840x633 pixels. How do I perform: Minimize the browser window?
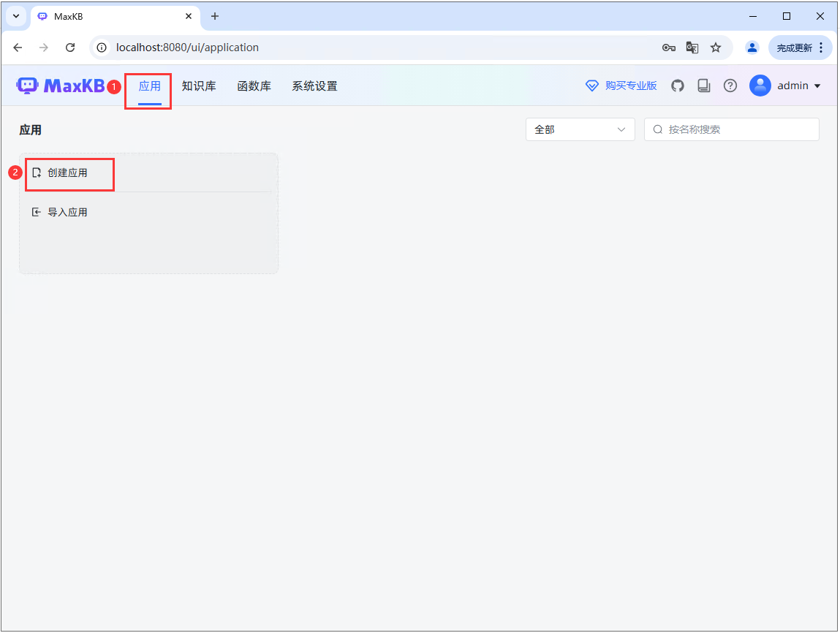753,16
